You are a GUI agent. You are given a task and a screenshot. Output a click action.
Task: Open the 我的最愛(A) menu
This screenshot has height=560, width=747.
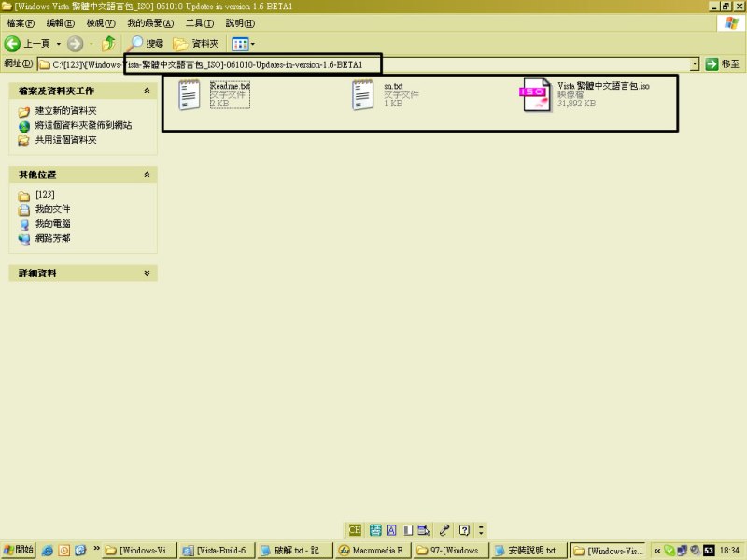click(150, 23)
